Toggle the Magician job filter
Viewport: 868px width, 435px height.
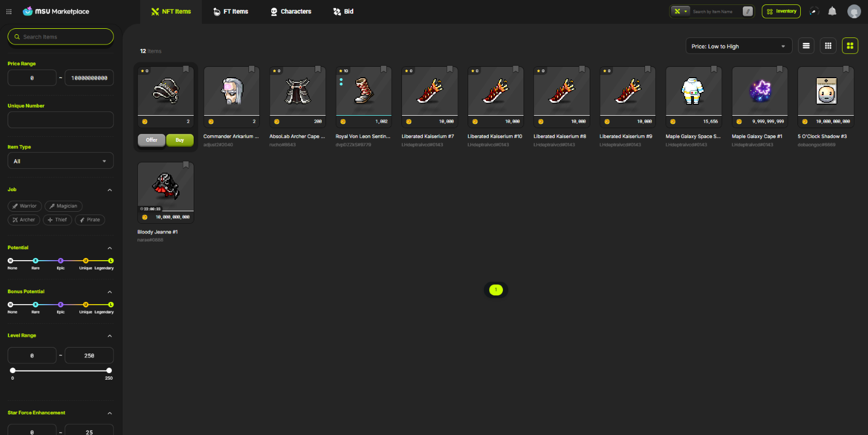tap(63, 206)
